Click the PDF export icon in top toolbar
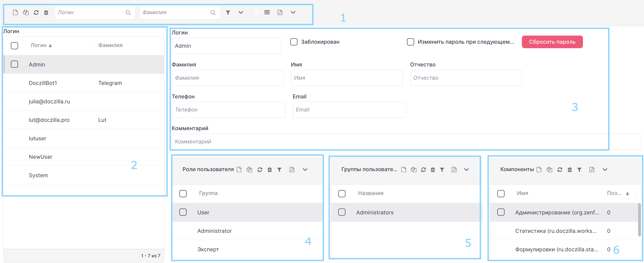The image size is (644, 263). [280, 12]
